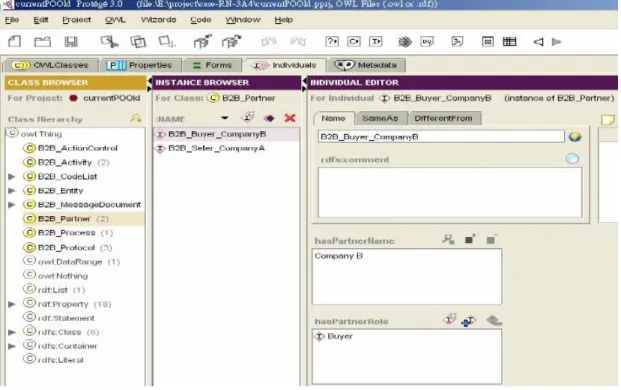Expand the rdfs:Class tree node
The width and height of the screenshot is (621, 390).
[12, 332]
